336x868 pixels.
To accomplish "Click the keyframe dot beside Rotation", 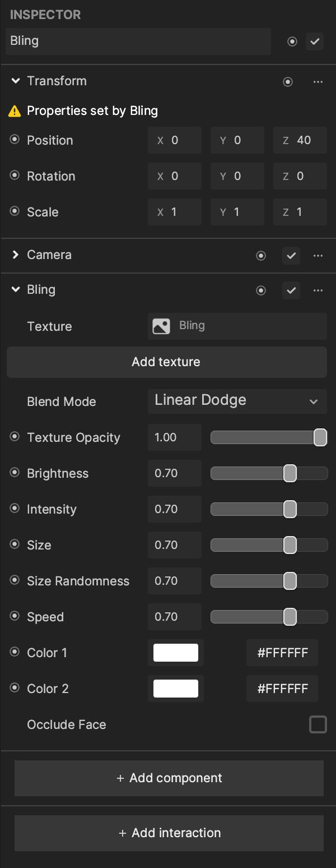I will click(x=15, y=176).
